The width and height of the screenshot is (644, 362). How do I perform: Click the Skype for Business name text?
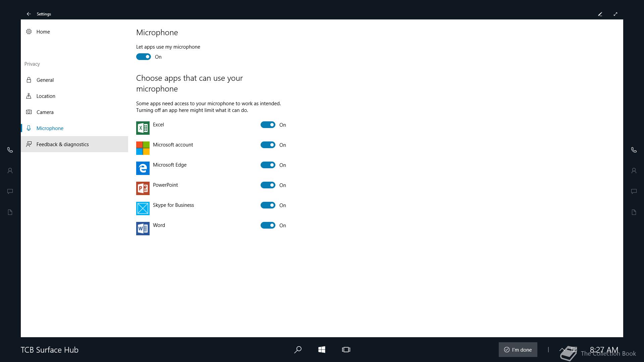[173, 205]
